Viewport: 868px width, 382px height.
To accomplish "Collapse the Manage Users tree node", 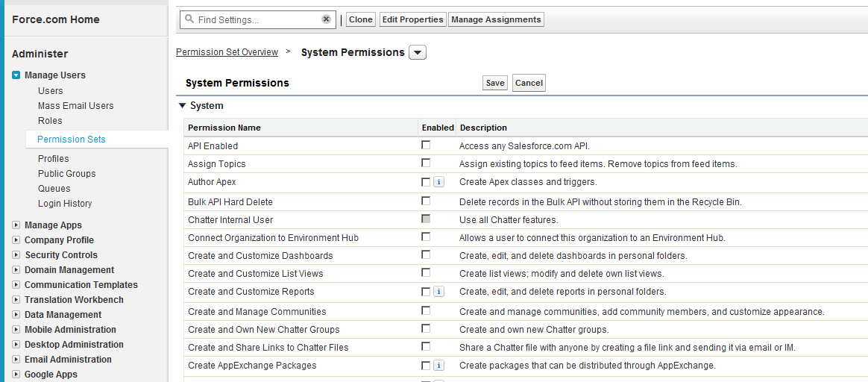I will tap(16, 75).
